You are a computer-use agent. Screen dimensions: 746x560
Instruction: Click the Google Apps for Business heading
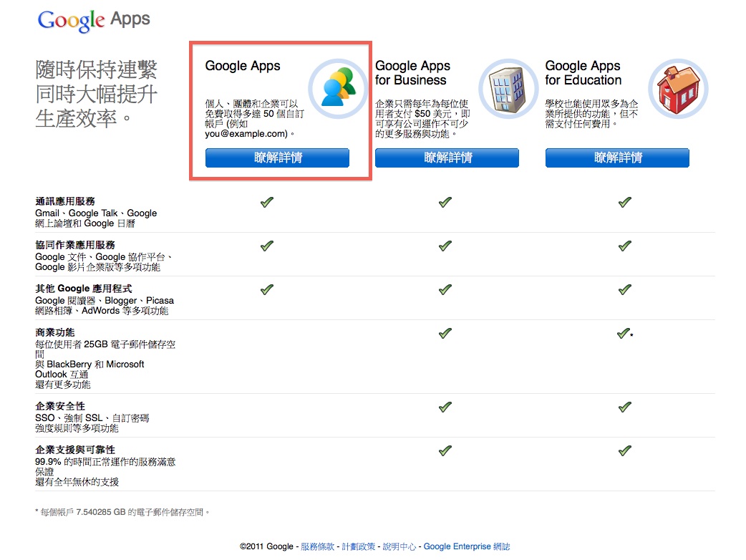[x=412, y=73]
